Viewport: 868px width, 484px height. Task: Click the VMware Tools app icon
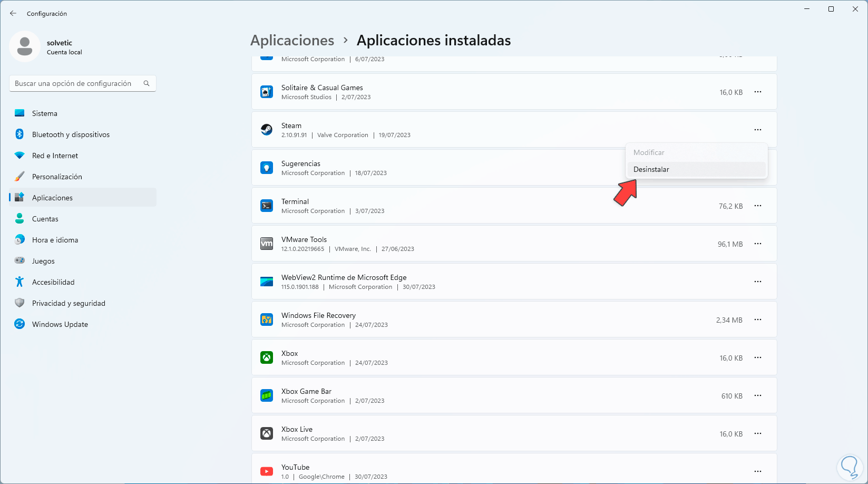tap(267, 244)
